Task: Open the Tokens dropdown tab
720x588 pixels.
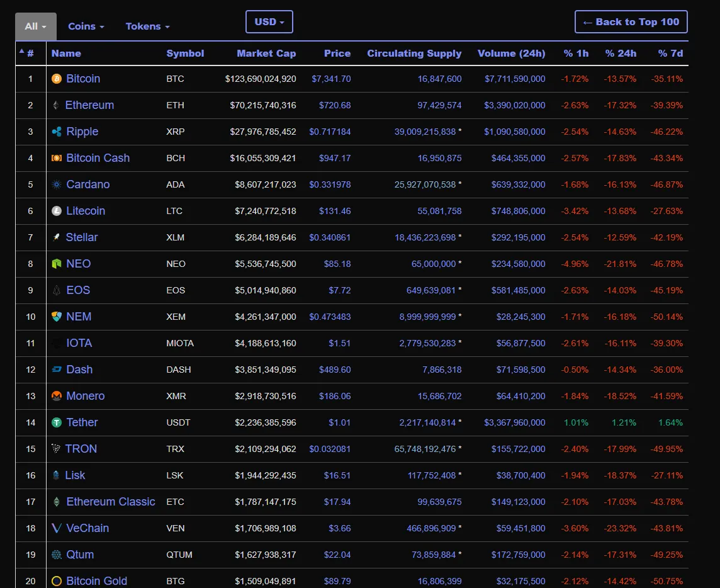Action: 148,26
